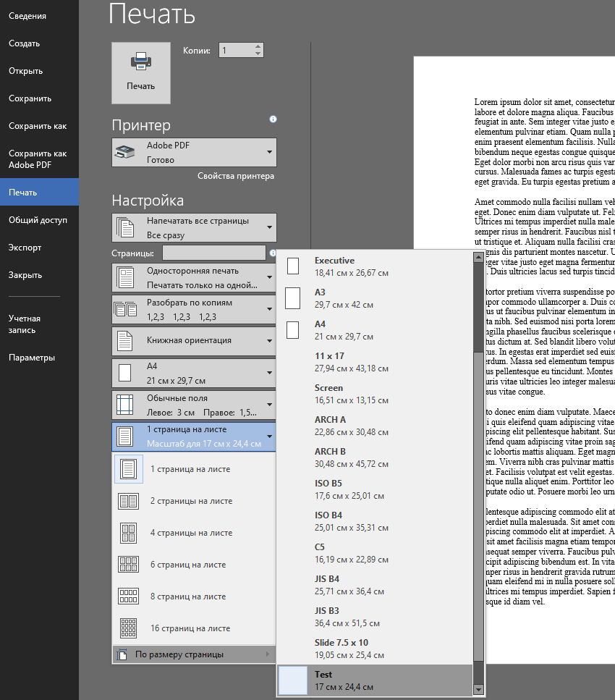Expand the Напечатать все страницы dropdown
Screen dimensions: 615x700
194,228
